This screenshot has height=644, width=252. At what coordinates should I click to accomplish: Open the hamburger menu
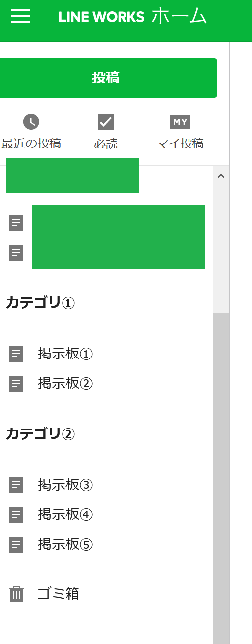(x=20, y=17)
